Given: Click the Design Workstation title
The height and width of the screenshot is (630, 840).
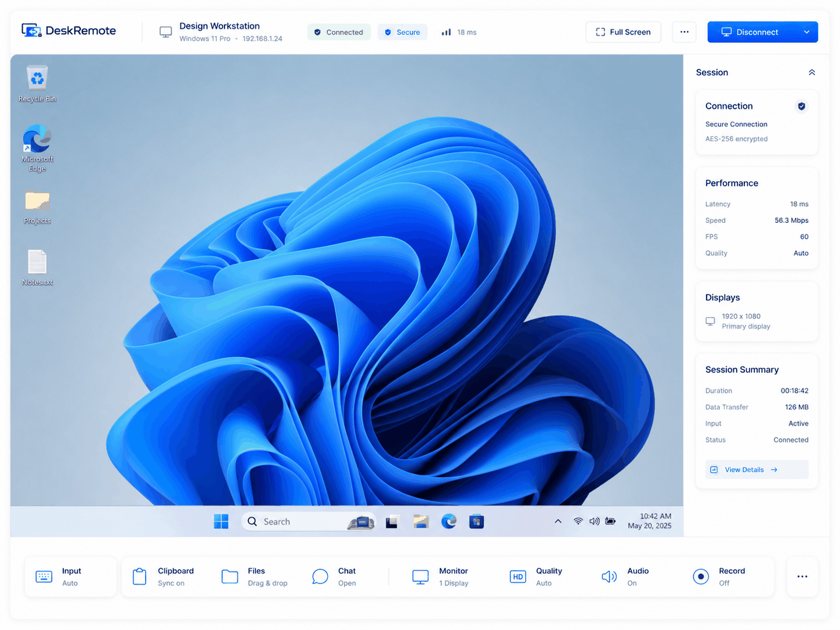Looking at the screenshot, I should click(219, 26).
